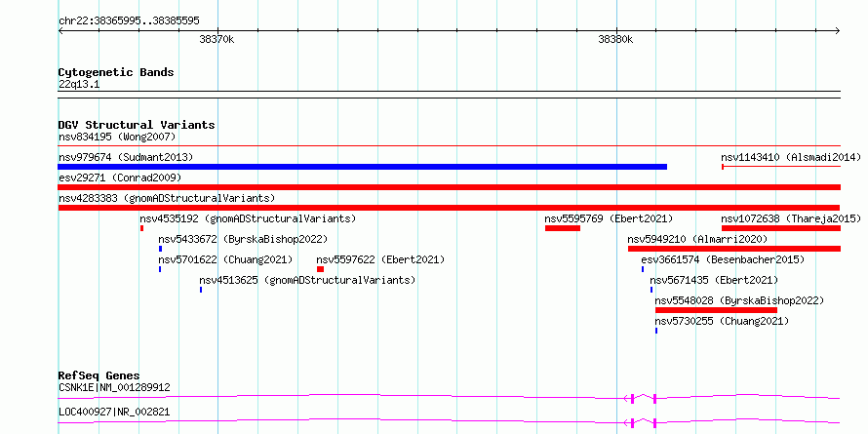Open the nsv5949210 (Almarri2020) label
This screenshot has height=434, width=868.
coord(697,239)
